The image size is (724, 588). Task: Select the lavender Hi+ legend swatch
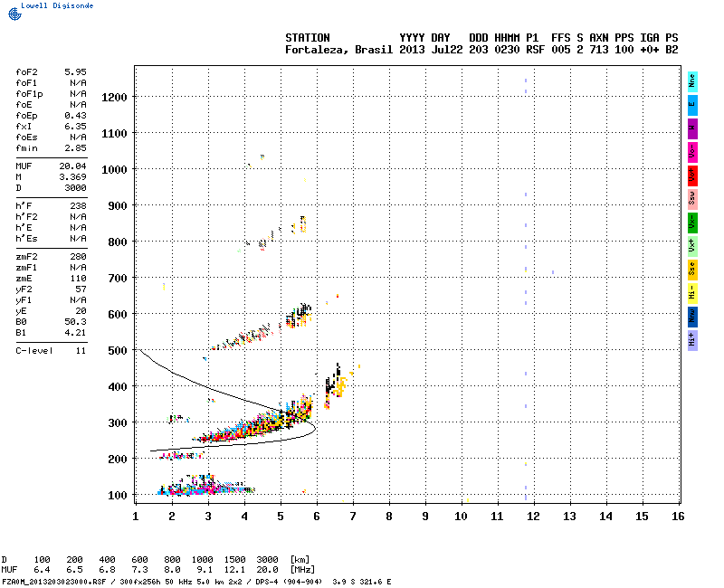coord(692,340)
